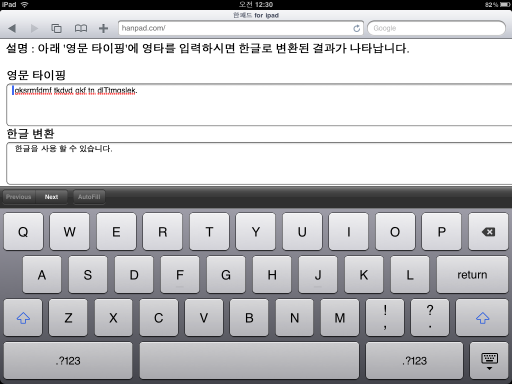The height and width of the screenshot is (384, 512).
Task: Tap the L key
Action: coord(410,275)
